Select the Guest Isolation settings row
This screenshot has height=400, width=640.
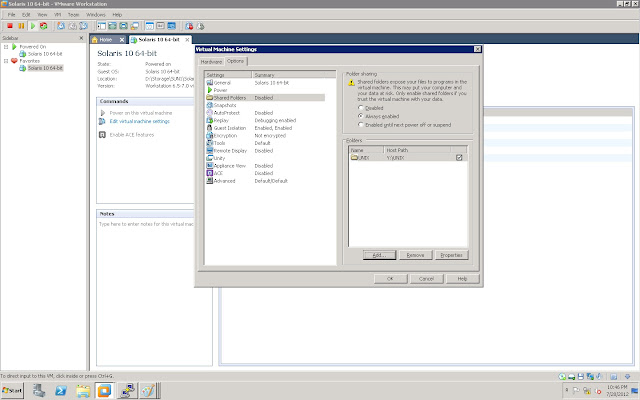coord(265,128)
